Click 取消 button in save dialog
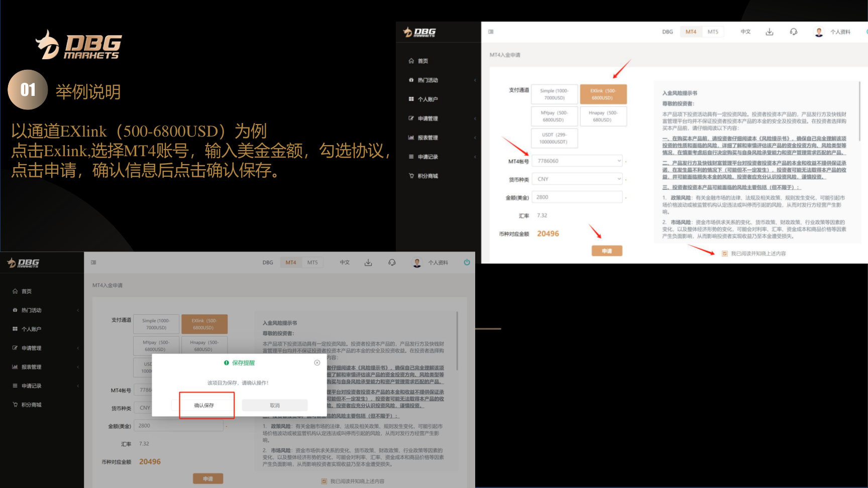The image size is (868, 488). coord(275,405)
